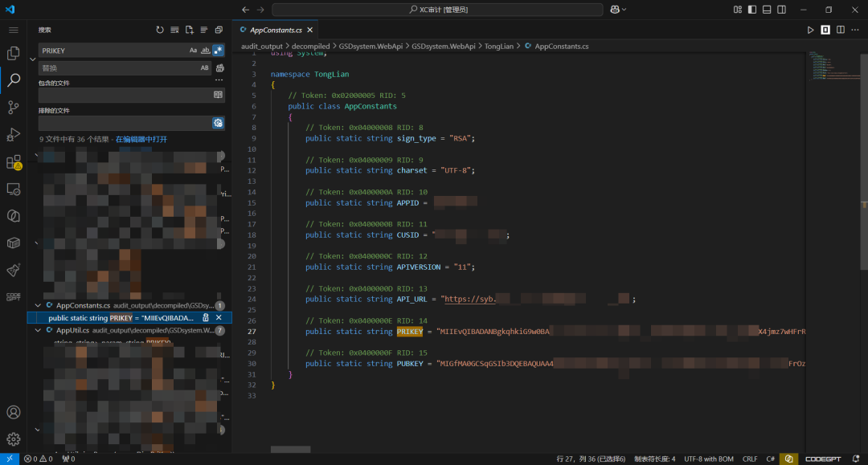The height and width of the screenshot is (465, 868).
Task: Open the application hamburger menu
Action: tap(14, 30)
